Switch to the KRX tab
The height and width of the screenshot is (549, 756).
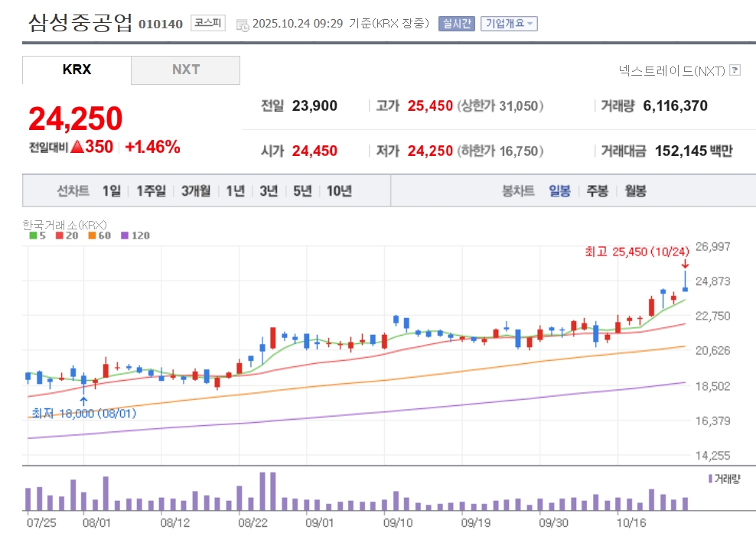point(77,70)
